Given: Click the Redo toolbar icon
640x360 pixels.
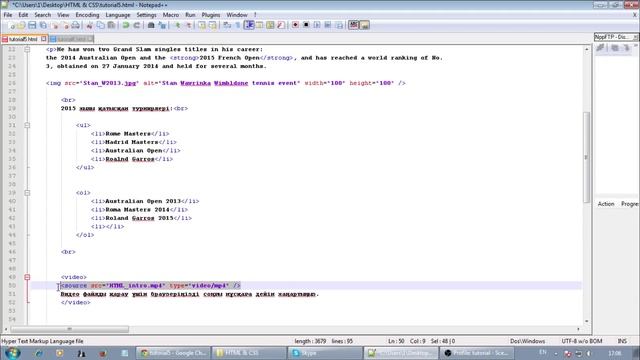Looking at the screenshot, I should pos(136,25).
